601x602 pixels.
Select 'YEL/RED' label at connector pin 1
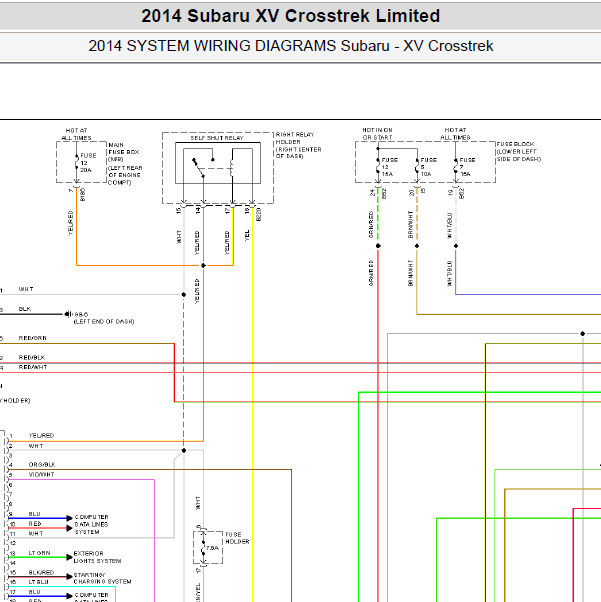(x=41, y=435)
